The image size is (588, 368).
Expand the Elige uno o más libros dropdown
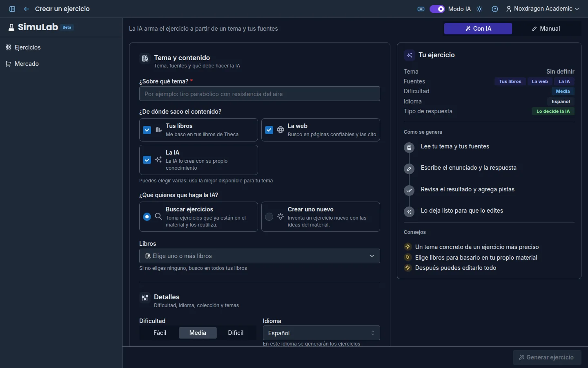coord(260,256)
